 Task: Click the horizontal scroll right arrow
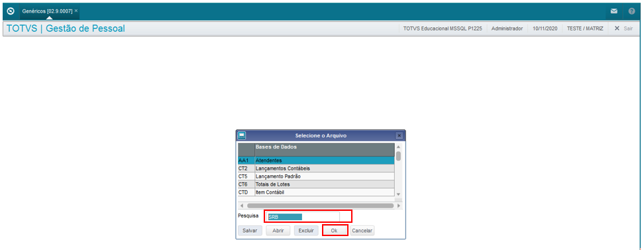click(398, 205)
